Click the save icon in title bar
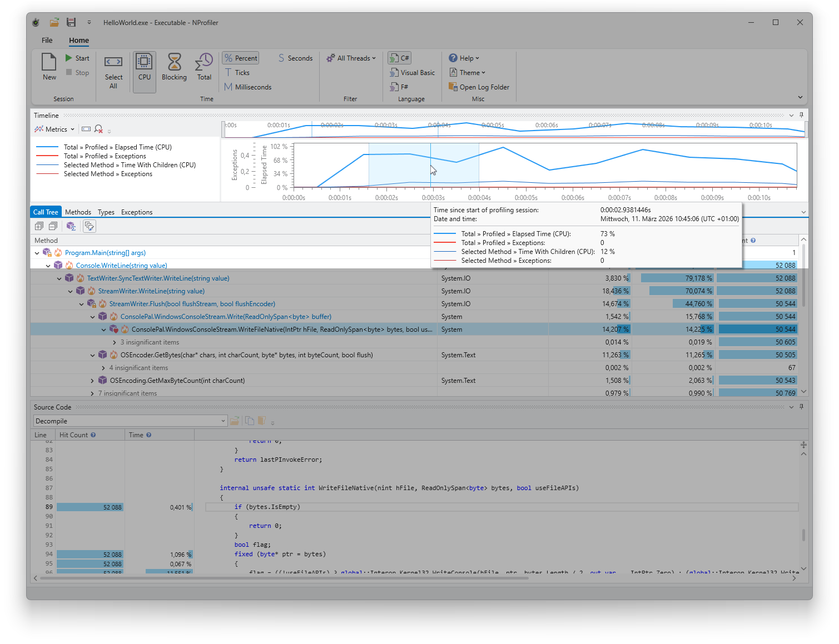 (71, 23)
